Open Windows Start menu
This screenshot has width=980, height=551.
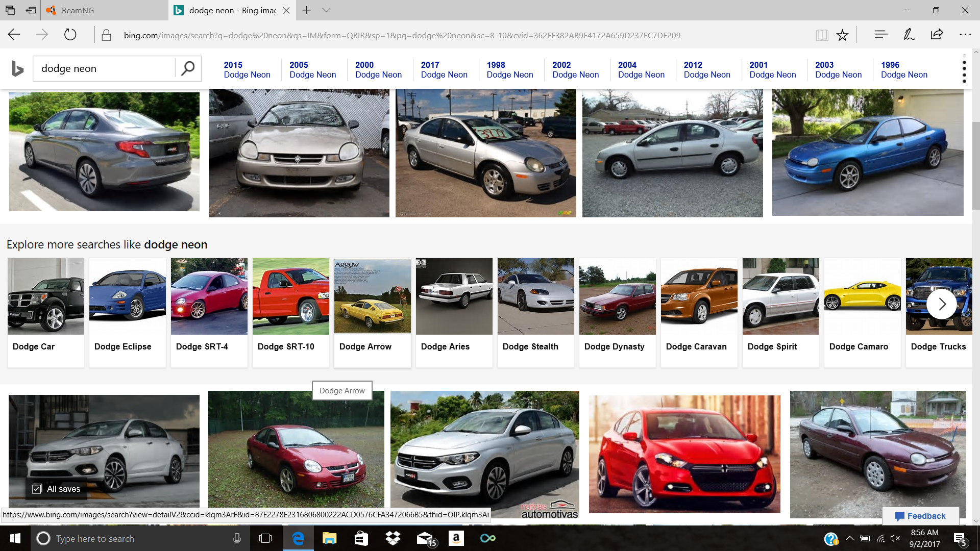pos(15,538)
